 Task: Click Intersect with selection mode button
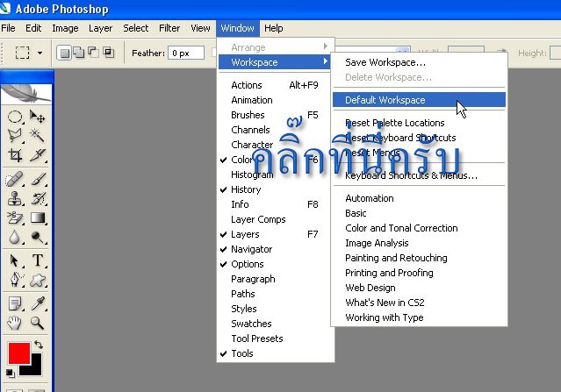108,53
